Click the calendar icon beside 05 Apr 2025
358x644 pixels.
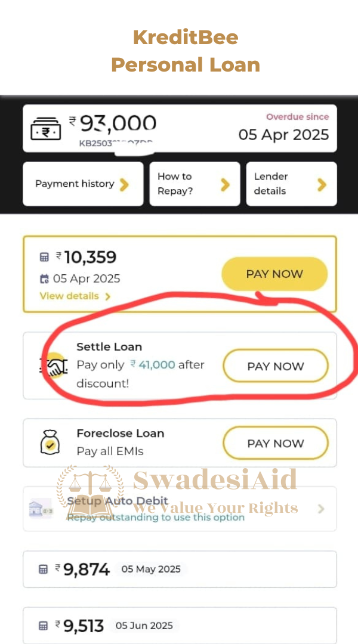[x=44, y=278]
